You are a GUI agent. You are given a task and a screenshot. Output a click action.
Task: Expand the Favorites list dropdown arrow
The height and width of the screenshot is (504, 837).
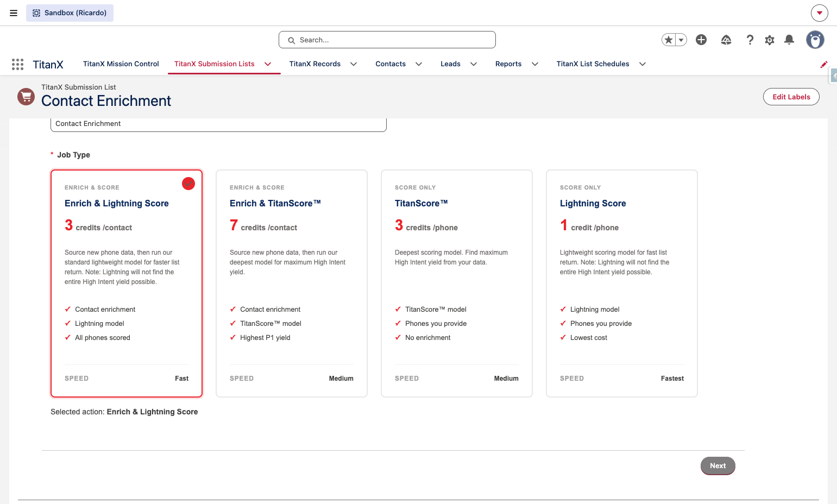(681, 40)
